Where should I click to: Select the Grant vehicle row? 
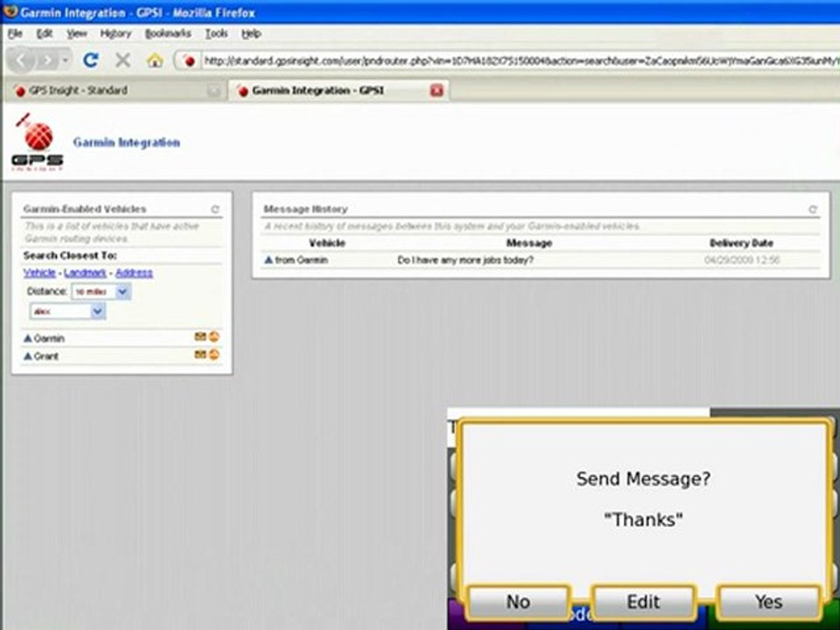click(122, 356)
